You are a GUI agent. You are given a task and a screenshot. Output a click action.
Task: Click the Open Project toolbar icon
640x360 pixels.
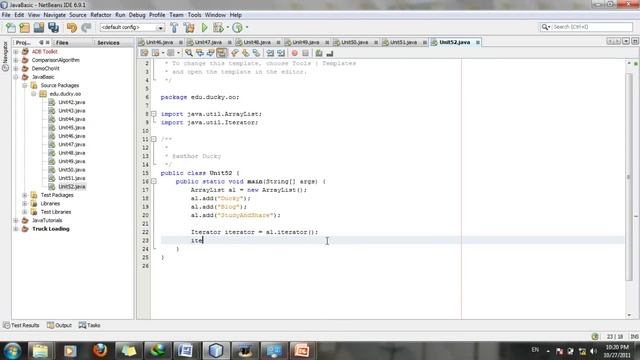(39, 27)
